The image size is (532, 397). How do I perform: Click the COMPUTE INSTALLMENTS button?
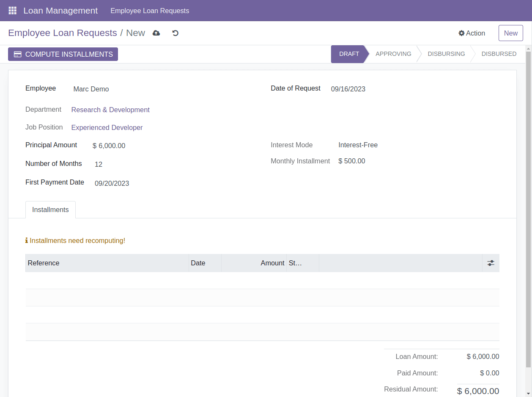click(x=63, y=54)
